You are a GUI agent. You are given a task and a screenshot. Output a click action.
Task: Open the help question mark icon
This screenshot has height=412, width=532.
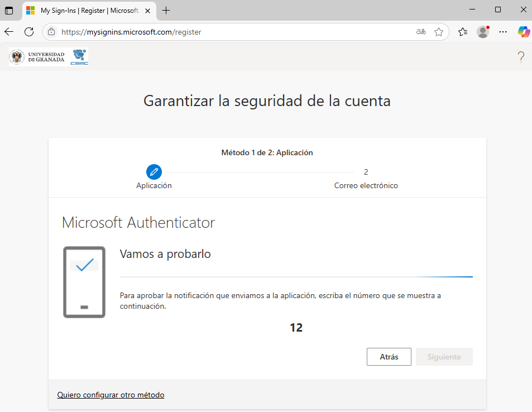click(x=521, y=57)
